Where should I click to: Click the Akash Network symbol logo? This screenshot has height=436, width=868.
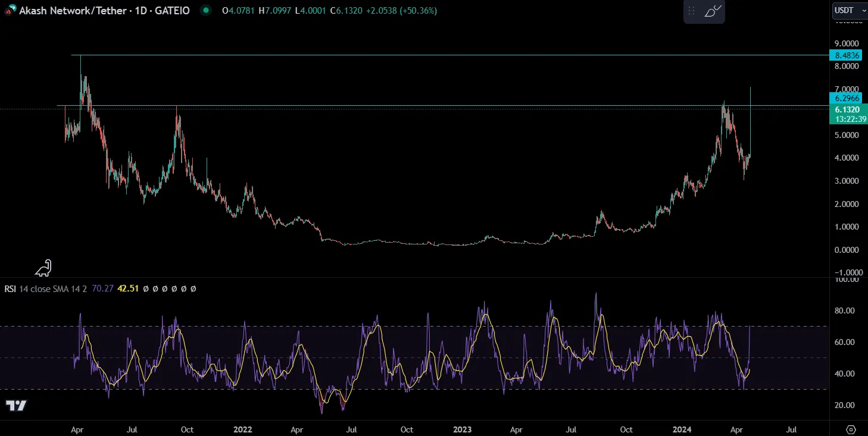(10, 10)
